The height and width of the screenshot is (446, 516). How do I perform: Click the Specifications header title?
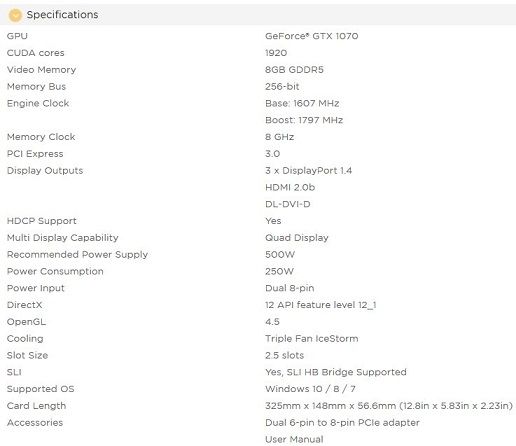click(62, 15)
